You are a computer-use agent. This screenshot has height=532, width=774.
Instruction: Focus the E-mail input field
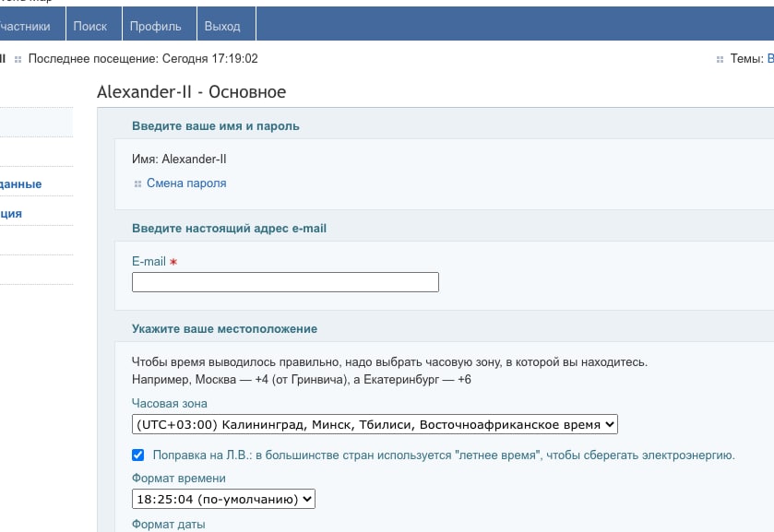click(285, 282)
